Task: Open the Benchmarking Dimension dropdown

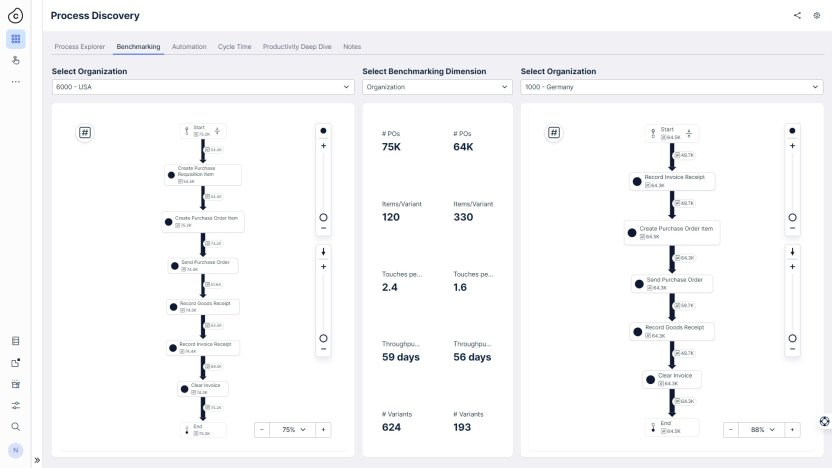Action: pyautogui.click(x=436, y=87)
